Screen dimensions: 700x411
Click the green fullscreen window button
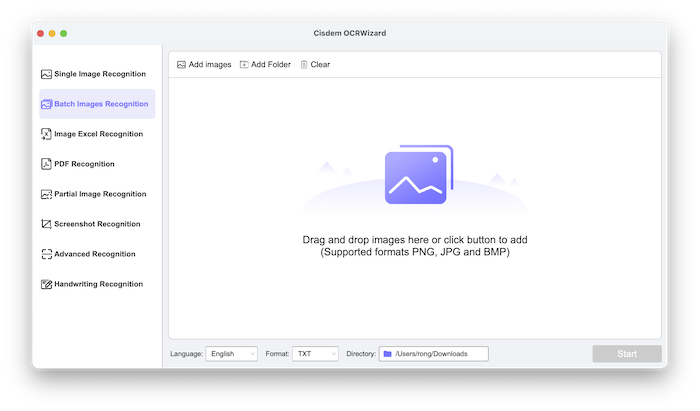(64, 33)
